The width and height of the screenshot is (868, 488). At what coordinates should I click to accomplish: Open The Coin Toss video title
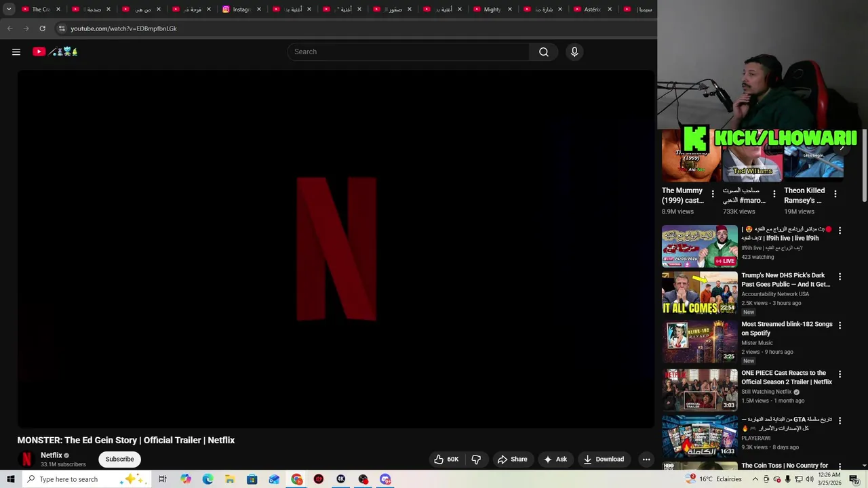[x=785, y=466]
